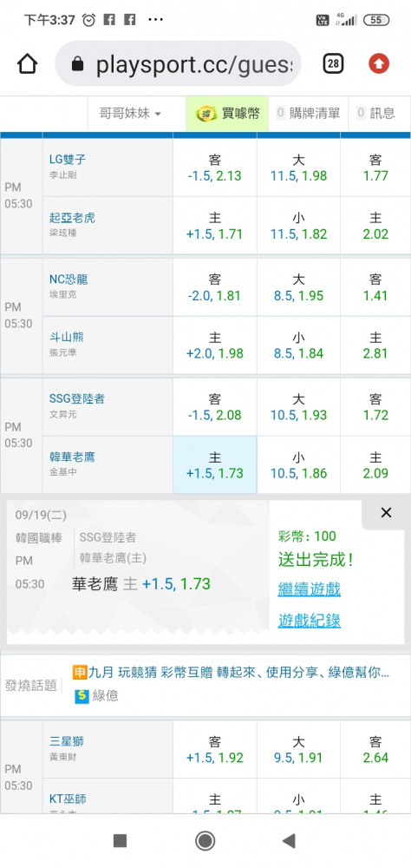Screen dimensions: 411x868
Task: Select LG雙子 away spread -1.5, 2.13
Action: pos(215,168)
